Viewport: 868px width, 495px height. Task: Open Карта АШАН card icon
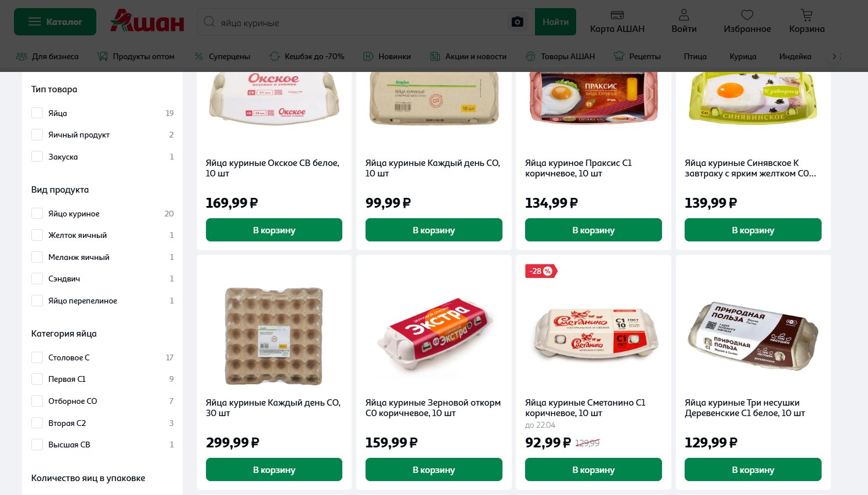pos(617,15)
